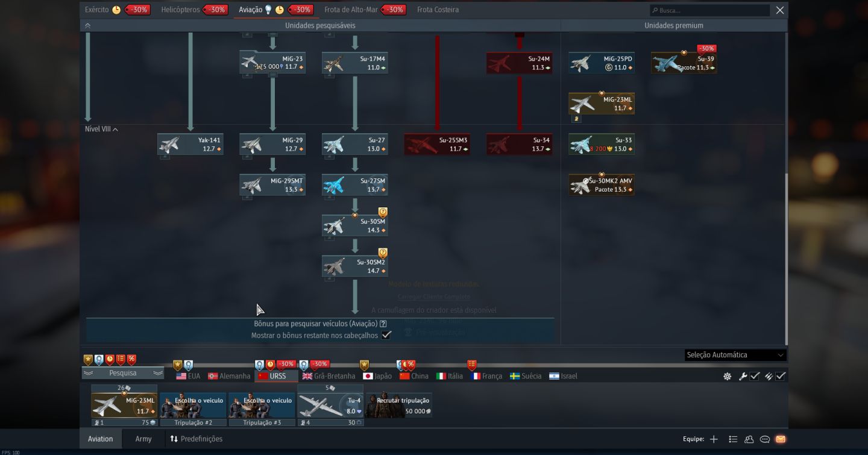This screenshot has width=868, height=455.
Task: Click the question badge on Su-30SM
Action: pos(383,212)
